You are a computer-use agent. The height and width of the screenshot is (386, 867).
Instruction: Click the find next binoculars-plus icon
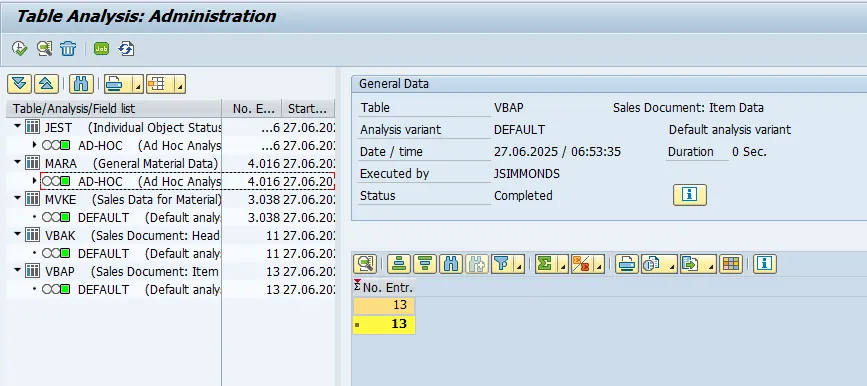point(477,264)
